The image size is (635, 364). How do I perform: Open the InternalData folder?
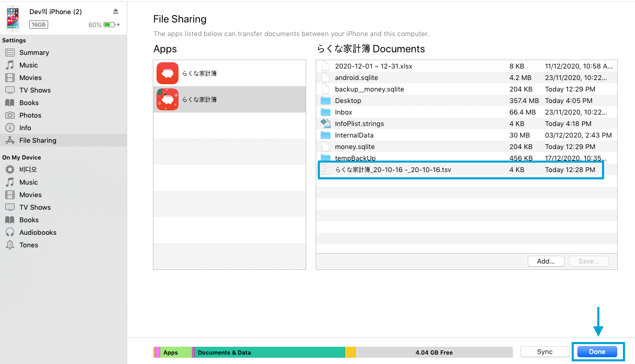354,135
